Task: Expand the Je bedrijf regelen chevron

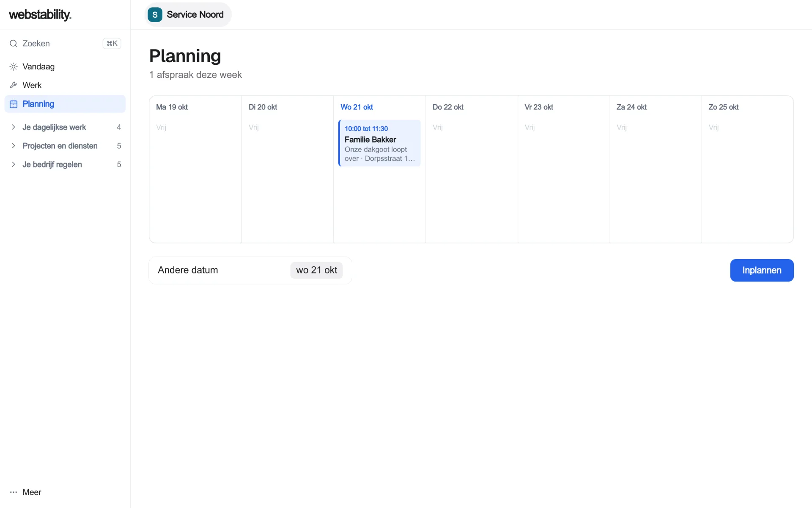Action: (x=14, y=164)
